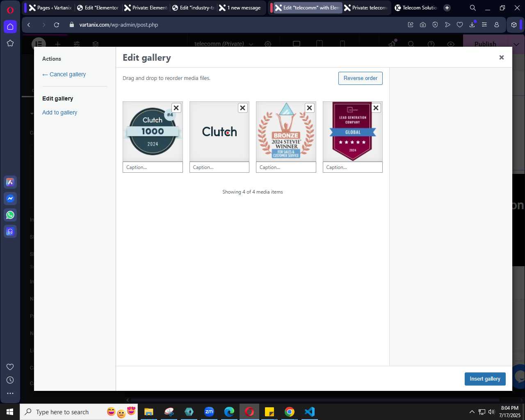
Task: Click the volume speaker tray icon
Action: (491, 412)
